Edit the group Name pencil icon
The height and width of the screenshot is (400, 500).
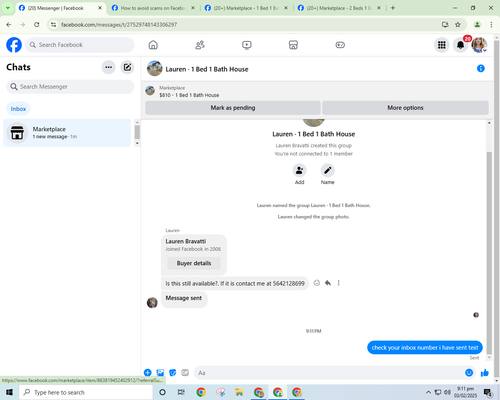click(x=328, y=170)
